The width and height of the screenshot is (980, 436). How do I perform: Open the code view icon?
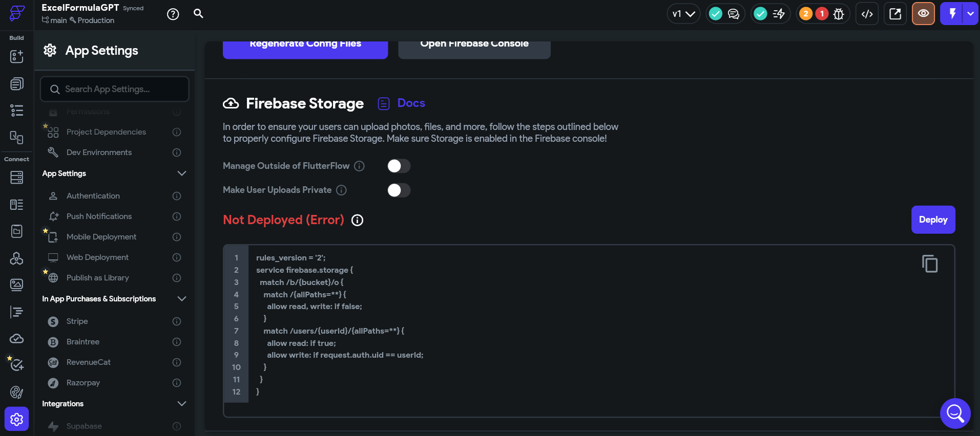point(867,14)
